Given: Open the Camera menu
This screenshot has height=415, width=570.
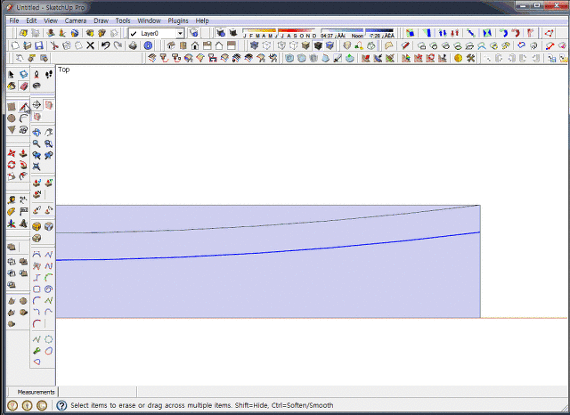Looking at the screenshot, I should coord(76,21).
